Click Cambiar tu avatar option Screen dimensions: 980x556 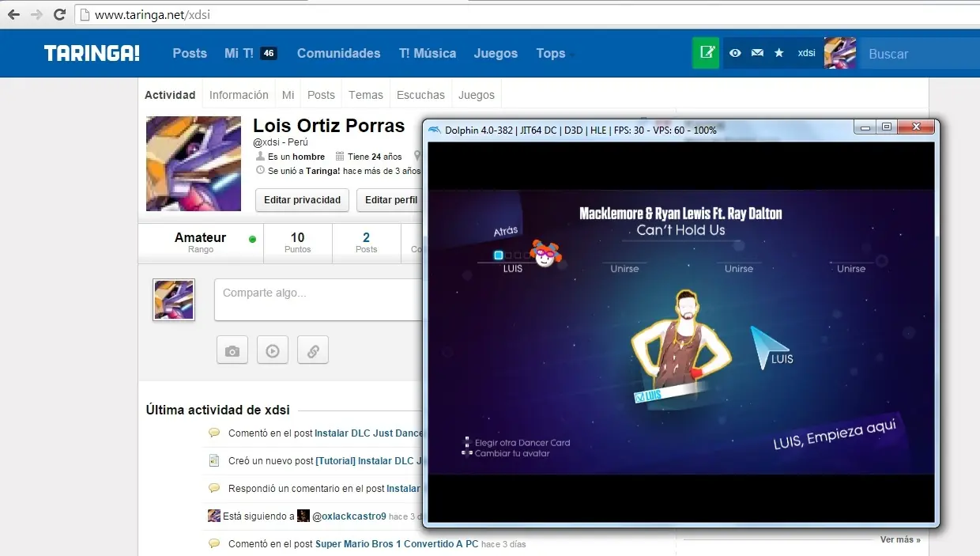point(512,453)
